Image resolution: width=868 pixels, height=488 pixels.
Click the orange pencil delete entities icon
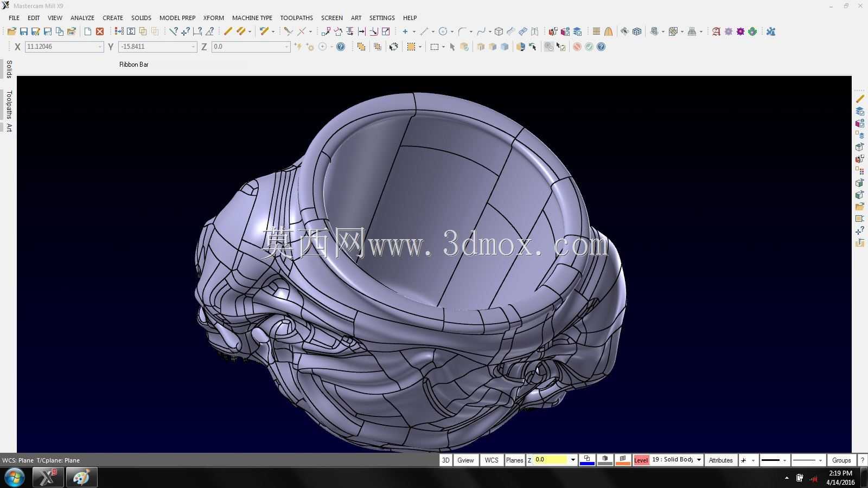228,31
